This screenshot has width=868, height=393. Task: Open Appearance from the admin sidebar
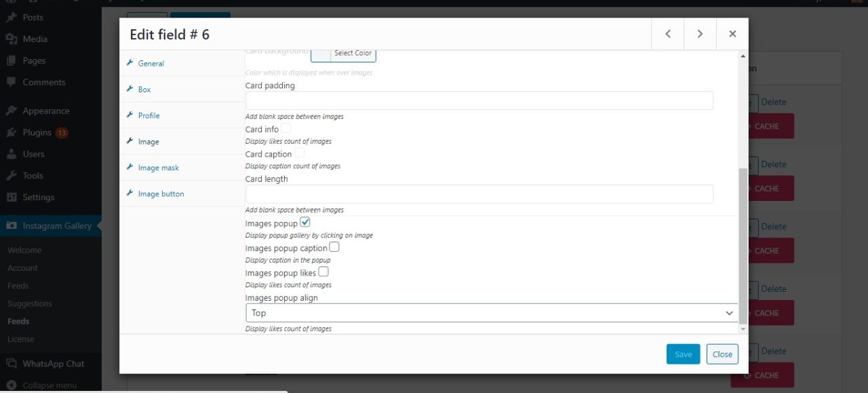click(45, 111)
